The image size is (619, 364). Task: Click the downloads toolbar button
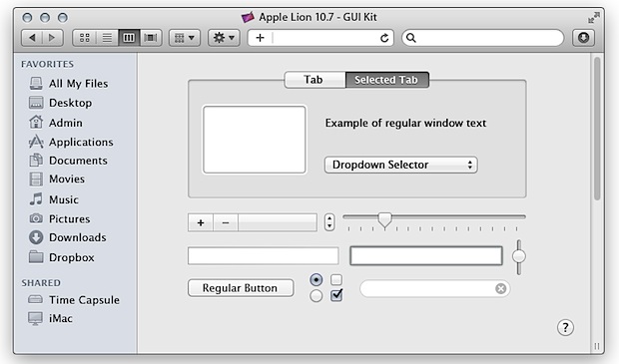[583, 38]
